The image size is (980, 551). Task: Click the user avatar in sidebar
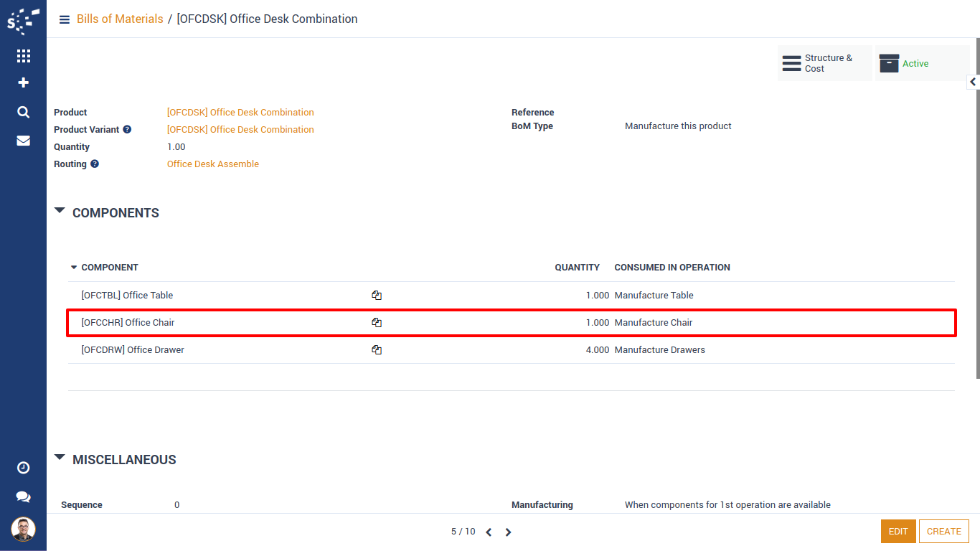[x=23, y=529]
